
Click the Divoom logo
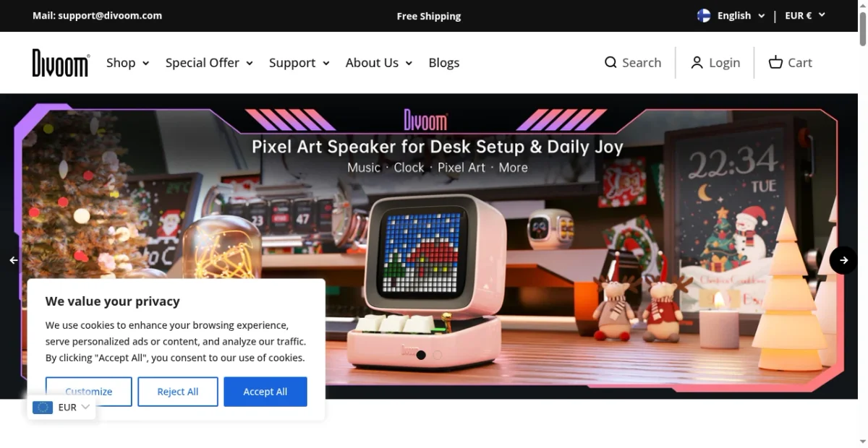61,63
